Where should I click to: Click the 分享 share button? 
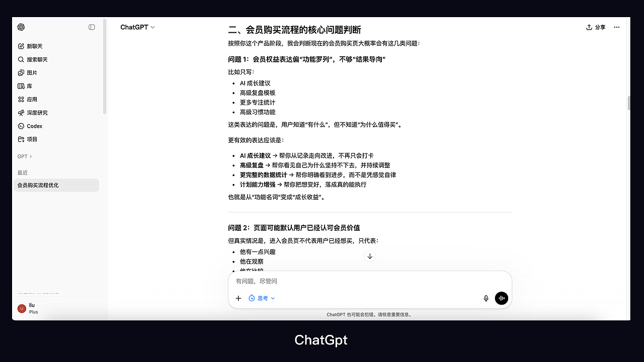(596, 27)
